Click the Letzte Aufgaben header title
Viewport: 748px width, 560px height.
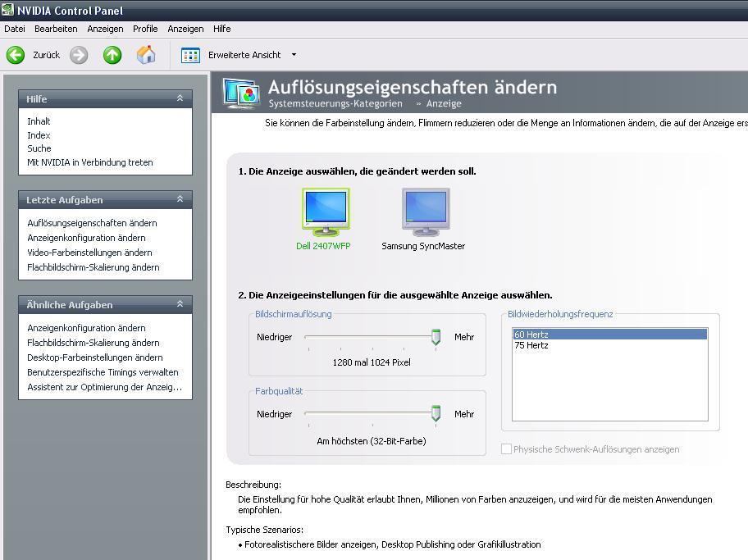(65, 200)
